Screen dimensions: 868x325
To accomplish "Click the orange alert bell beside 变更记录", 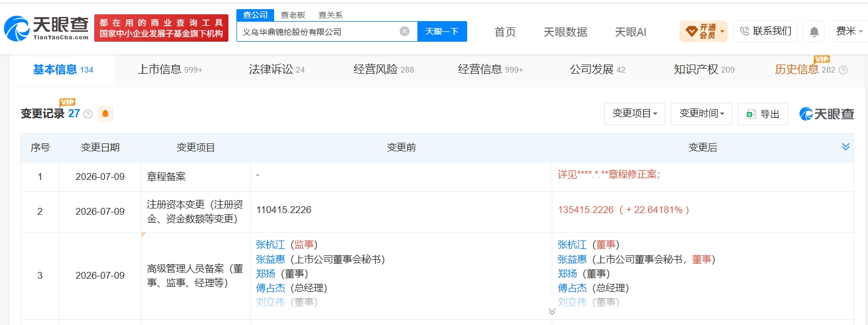I will pos(105,114).
